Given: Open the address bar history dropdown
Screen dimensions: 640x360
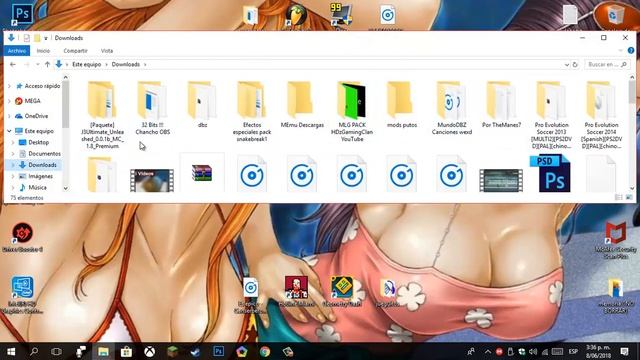Looking at the screenshot, I should coord(567,64).
